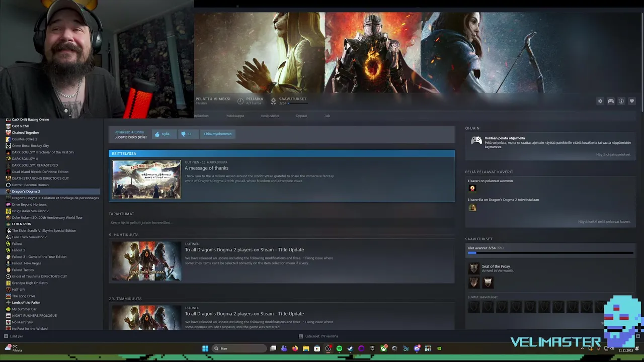Image resolution: width=644 pixels, height=362 pixels.
Task: Open the Tuki tab
Action: 327,116
